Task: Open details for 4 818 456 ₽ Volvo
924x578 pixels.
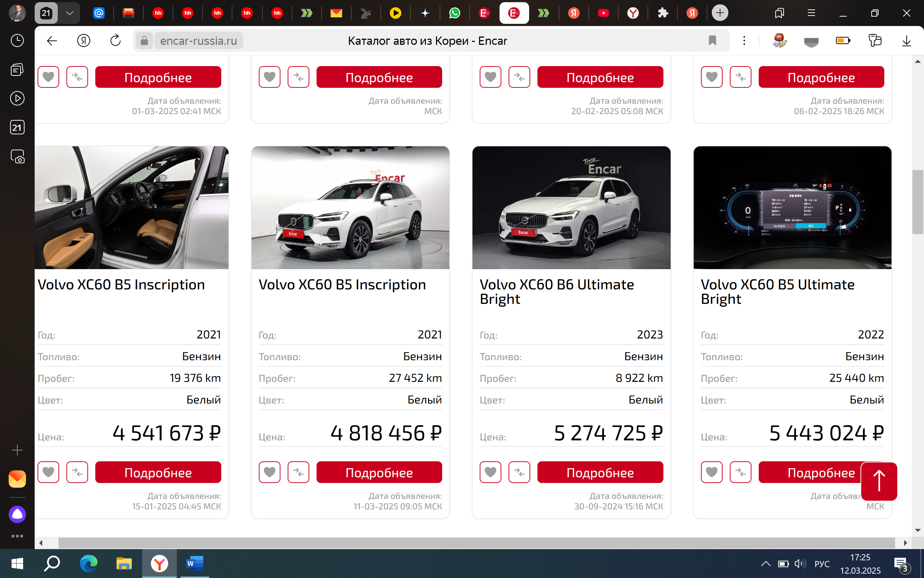Action: [379, 472]
